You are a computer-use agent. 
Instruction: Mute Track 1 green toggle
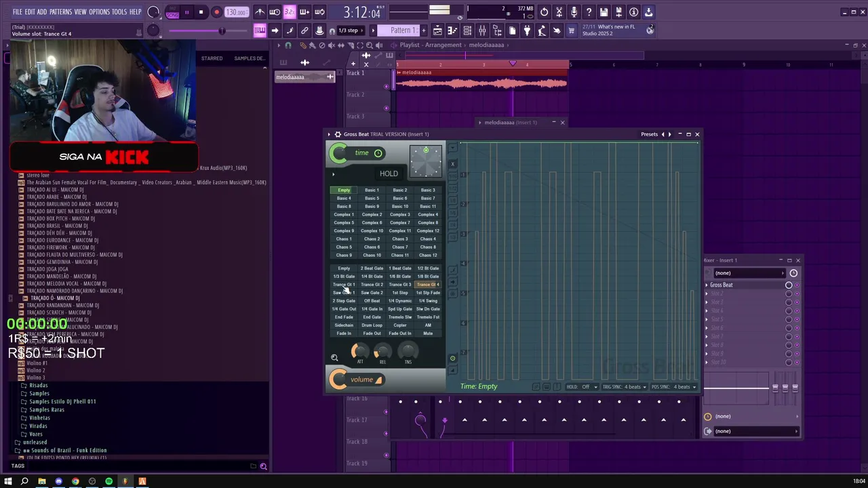point(387,86)
